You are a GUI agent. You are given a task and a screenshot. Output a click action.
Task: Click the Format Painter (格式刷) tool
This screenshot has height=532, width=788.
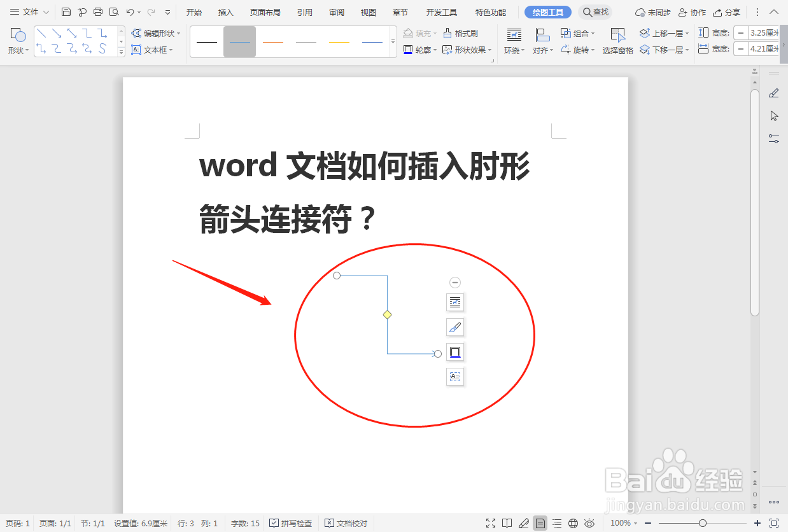pyautogui.click(x=460, y=33)
